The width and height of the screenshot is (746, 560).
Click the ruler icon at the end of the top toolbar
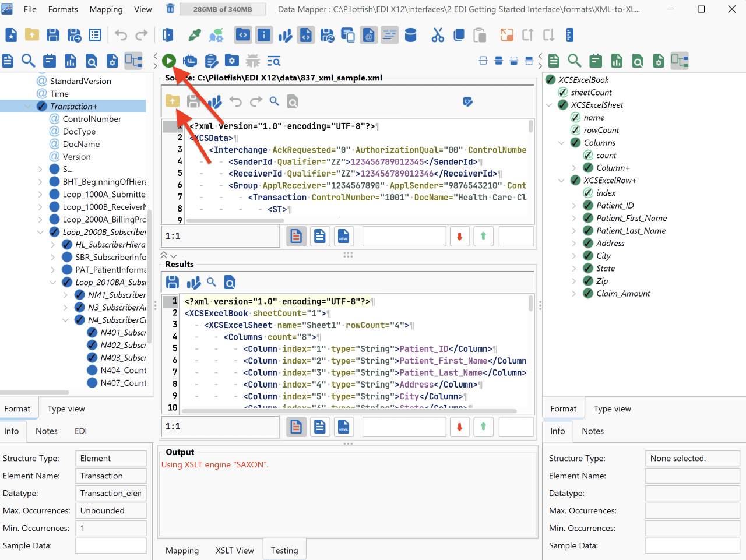point(570,35)
